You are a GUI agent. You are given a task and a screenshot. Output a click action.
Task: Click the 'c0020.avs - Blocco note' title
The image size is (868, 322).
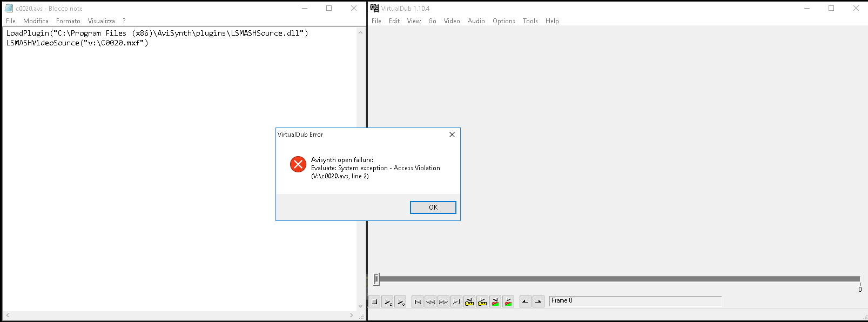[49, 9]
